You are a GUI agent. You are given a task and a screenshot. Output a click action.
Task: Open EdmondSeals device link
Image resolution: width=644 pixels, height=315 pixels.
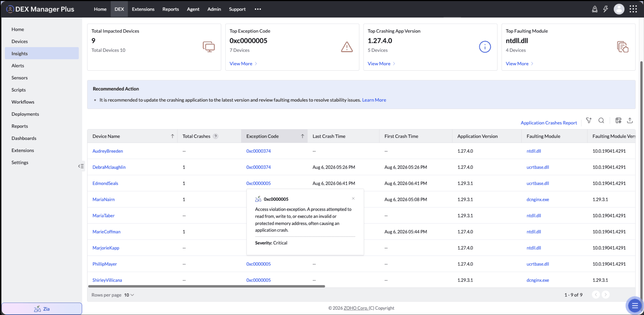(105, 183)
